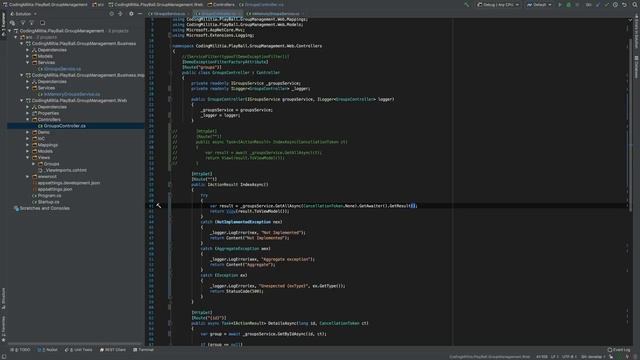The width and height of the screenshot is (640, 360).
Task: Open the TODO tool window button
Action: tap(20, 350)
